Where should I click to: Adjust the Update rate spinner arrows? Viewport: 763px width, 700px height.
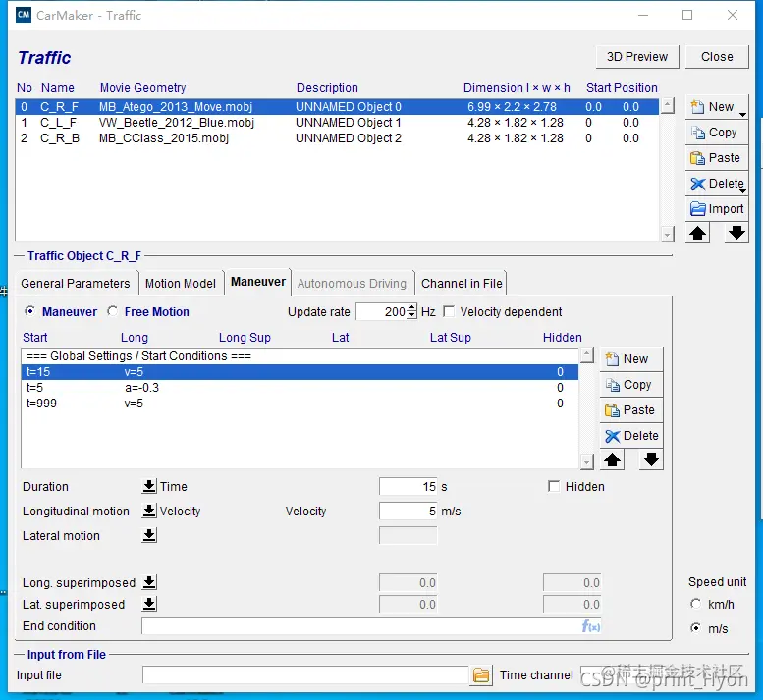click(412, 311)
